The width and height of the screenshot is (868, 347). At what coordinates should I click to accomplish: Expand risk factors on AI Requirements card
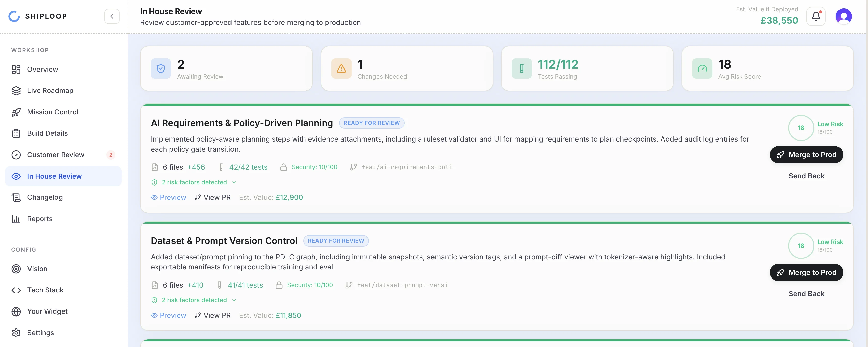[x=194, y=182]
